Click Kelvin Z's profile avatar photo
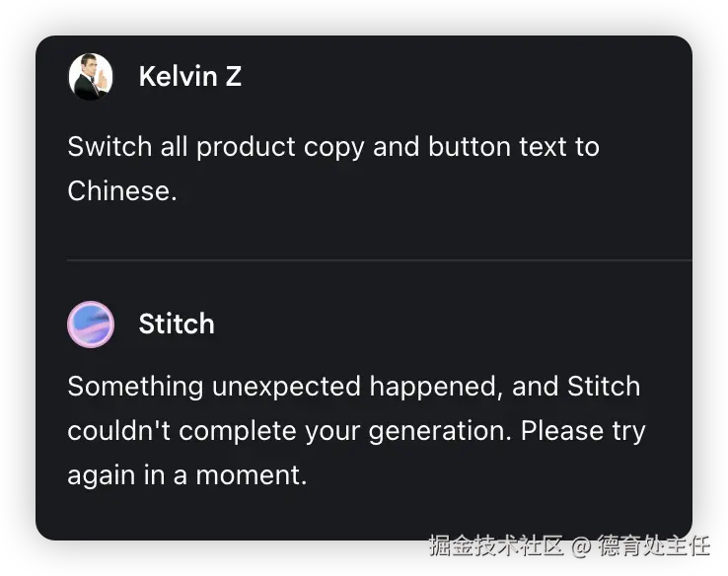Viewport: 728px width, 576px height. tap(91, 77)
